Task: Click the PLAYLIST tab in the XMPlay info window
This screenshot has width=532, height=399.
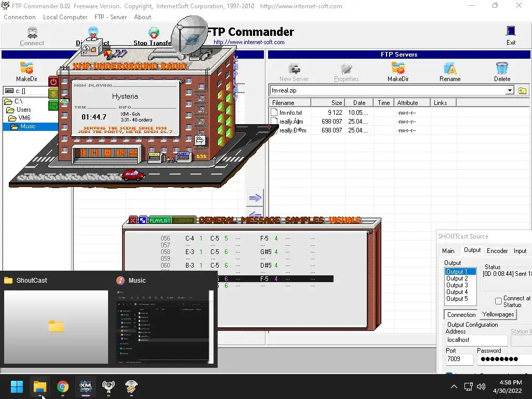Action: coord(160,220)
